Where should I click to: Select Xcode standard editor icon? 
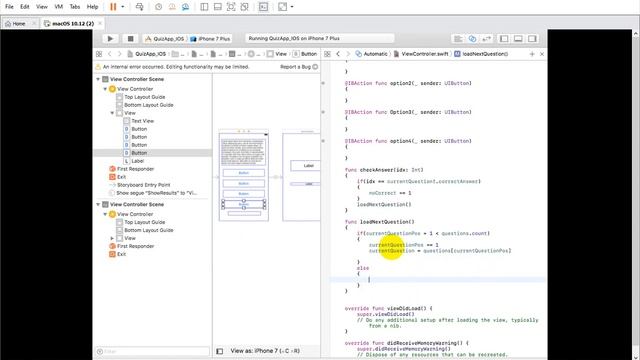point(458,39)
